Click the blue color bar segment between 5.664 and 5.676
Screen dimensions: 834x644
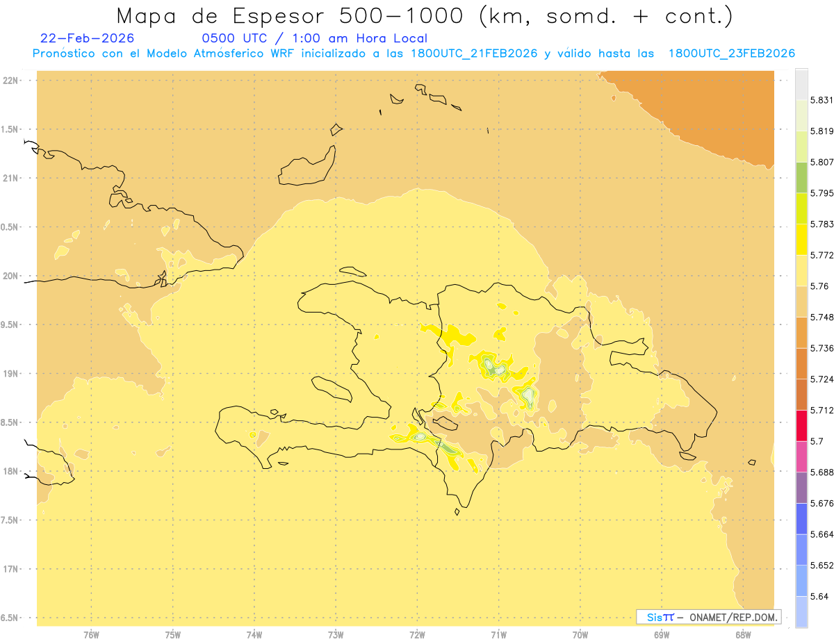(x=801, y=518)
